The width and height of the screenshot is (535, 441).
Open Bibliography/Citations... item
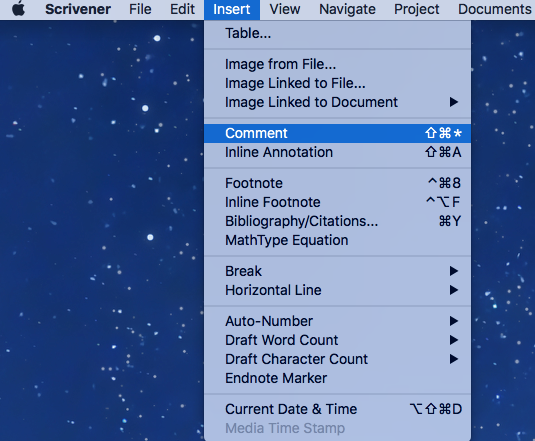(x=337, y=222)
